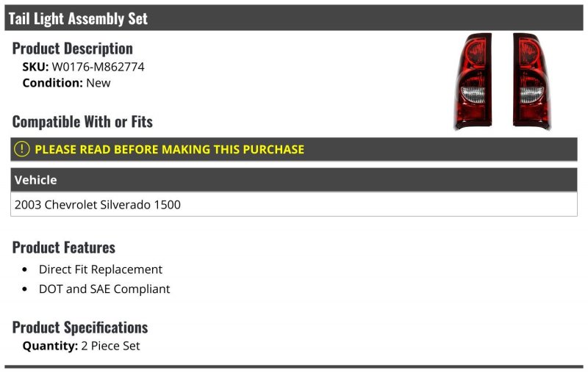Click the Direct Fit Replacement bullet
This screenshot has width=588, height=373.
[101, 269]
